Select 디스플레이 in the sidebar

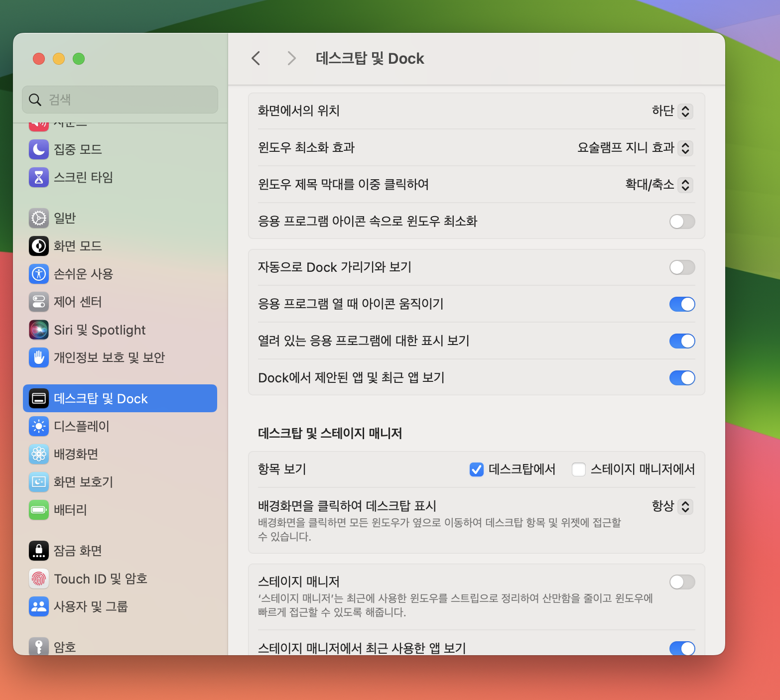click(120, 426)
